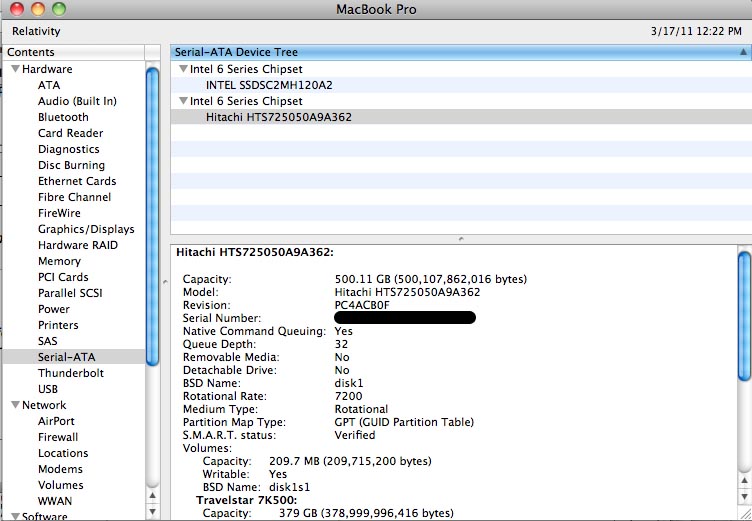The image size is (752, 521).
Task: Click the green zoom window button
Action: (59, 9)
